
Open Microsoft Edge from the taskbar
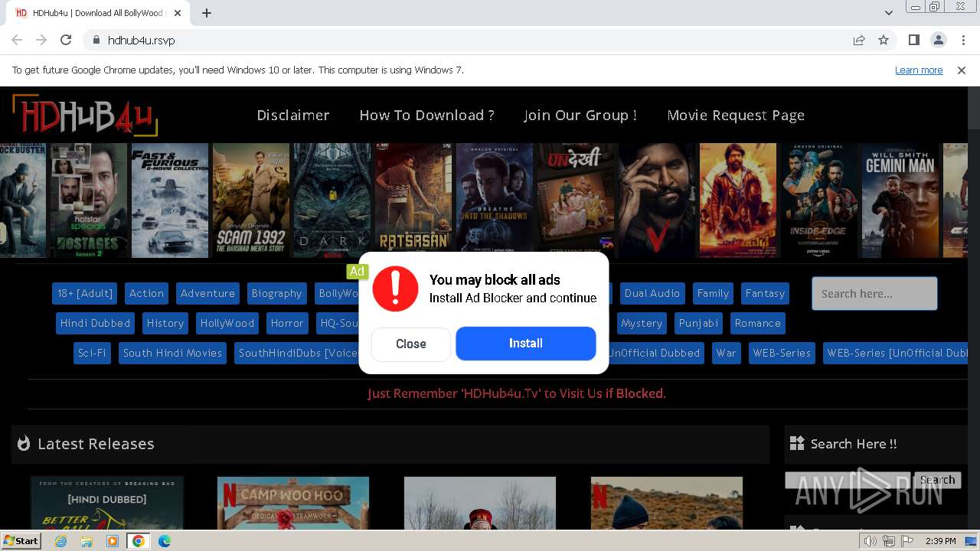[x=165, y=541]
